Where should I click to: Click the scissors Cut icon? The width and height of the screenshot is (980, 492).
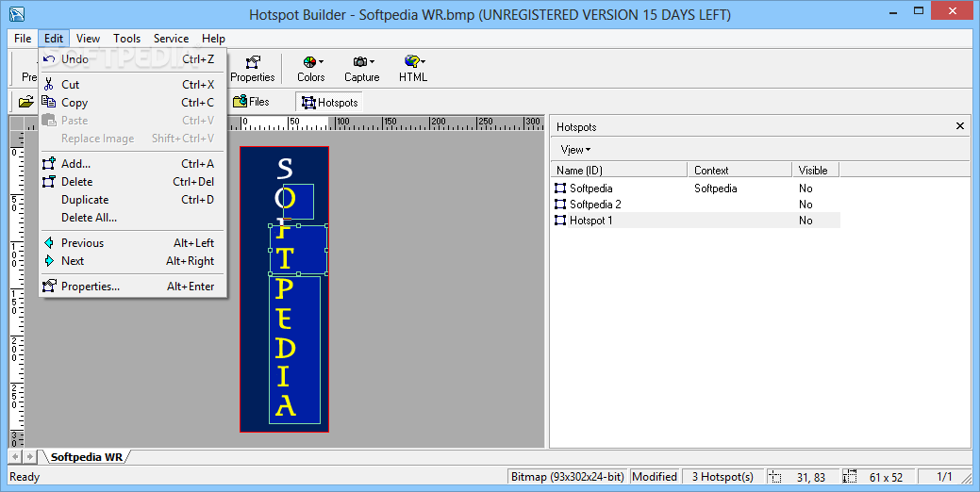coord(49,84)
